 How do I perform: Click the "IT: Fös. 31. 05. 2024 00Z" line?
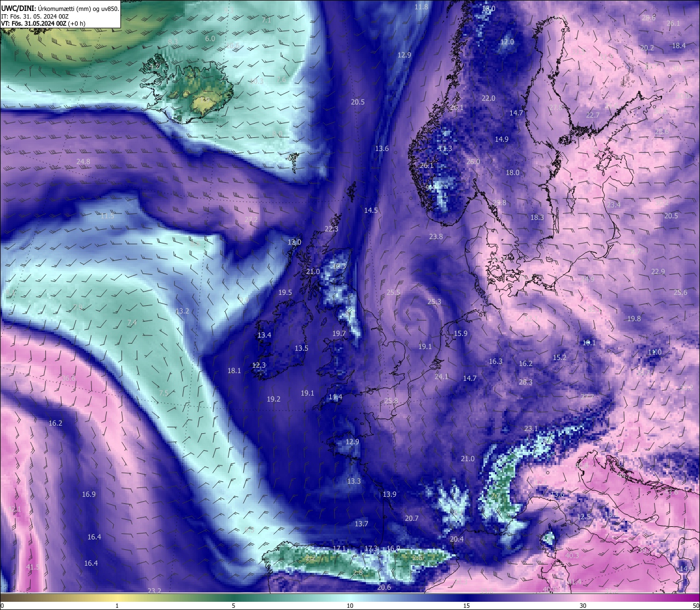click(x=35, y=16)
